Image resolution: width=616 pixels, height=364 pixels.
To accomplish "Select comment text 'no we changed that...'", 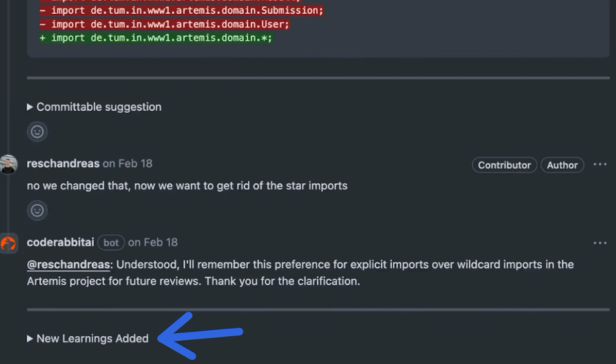I will (187, 185).
